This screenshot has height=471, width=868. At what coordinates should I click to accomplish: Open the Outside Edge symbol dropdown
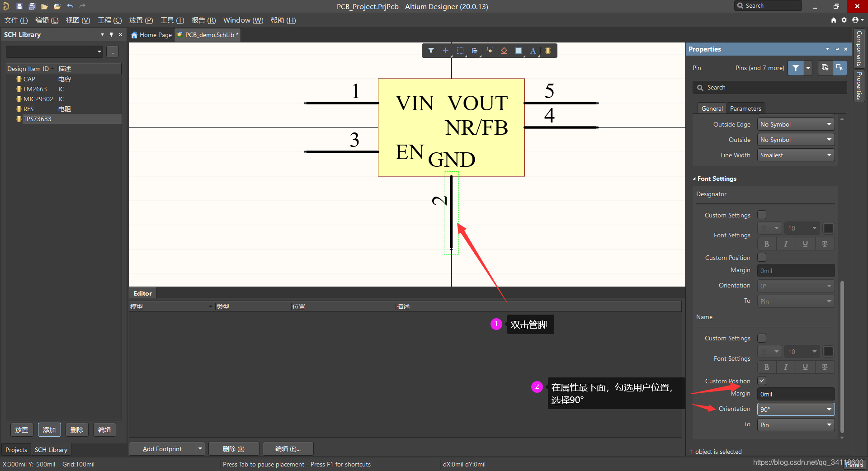[x=796, y=124]
